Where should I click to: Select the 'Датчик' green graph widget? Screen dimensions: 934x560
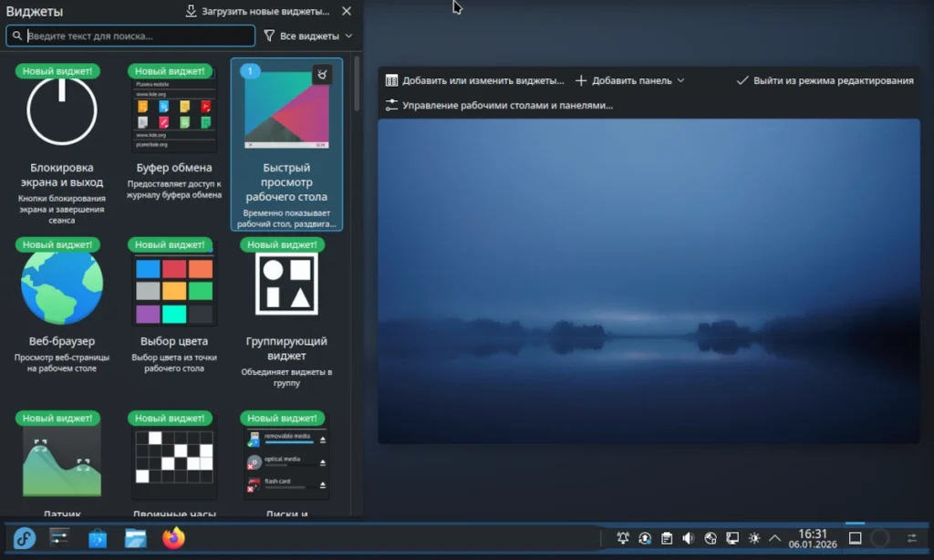(x=62, y=461)
